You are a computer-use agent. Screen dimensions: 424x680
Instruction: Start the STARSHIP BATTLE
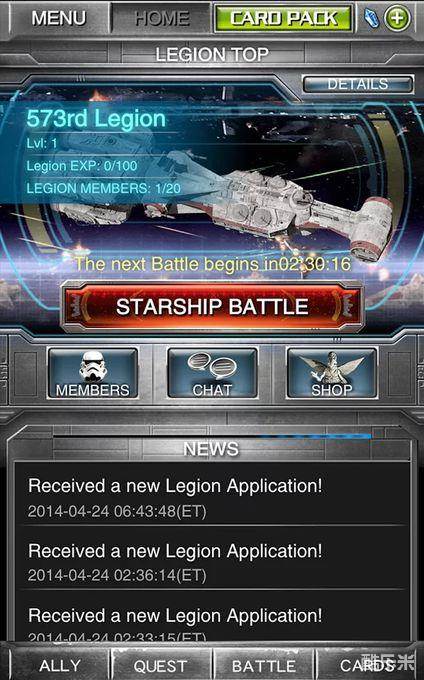(212, 307)
